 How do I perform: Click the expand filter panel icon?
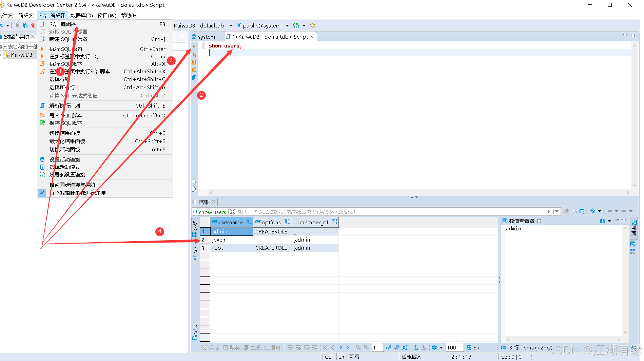232,211
